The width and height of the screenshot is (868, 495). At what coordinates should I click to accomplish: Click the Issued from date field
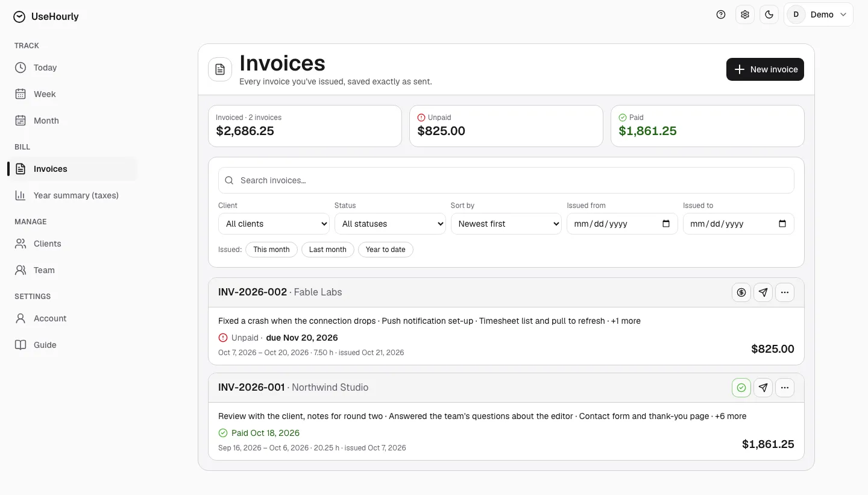click(622, 224)
